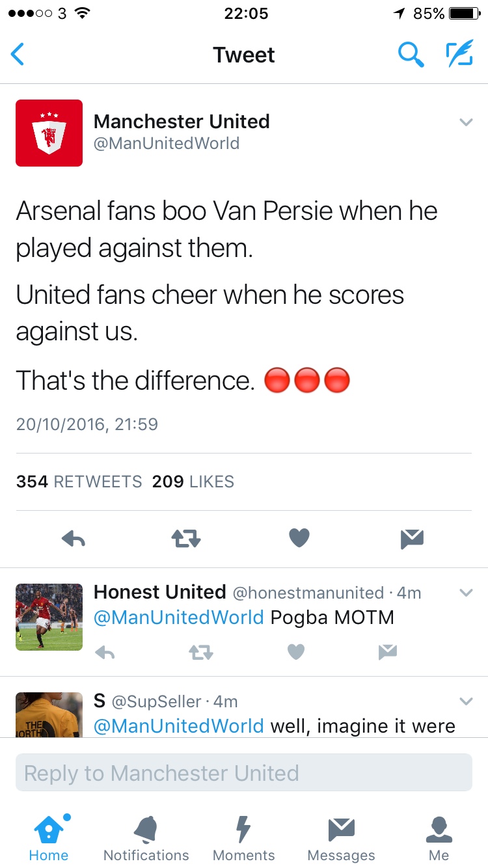Open search with magnifier icon

tap(411, 55)
